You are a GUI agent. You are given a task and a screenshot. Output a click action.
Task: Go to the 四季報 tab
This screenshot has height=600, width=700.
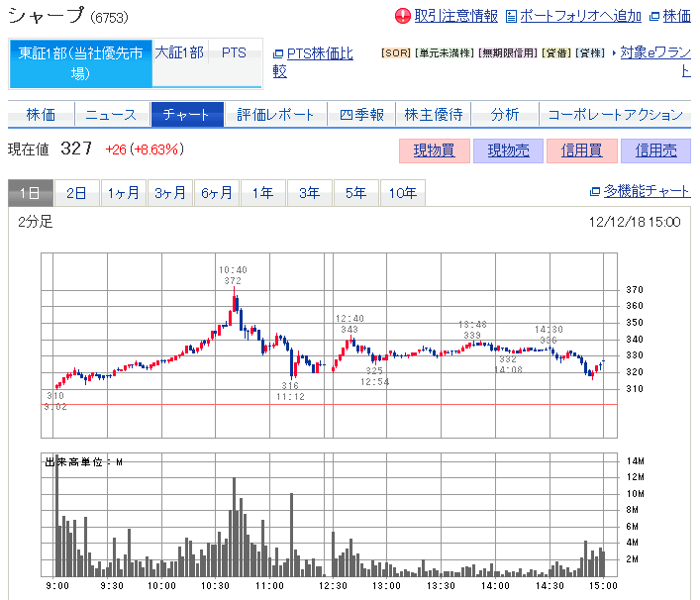click(x=360, y=115)
